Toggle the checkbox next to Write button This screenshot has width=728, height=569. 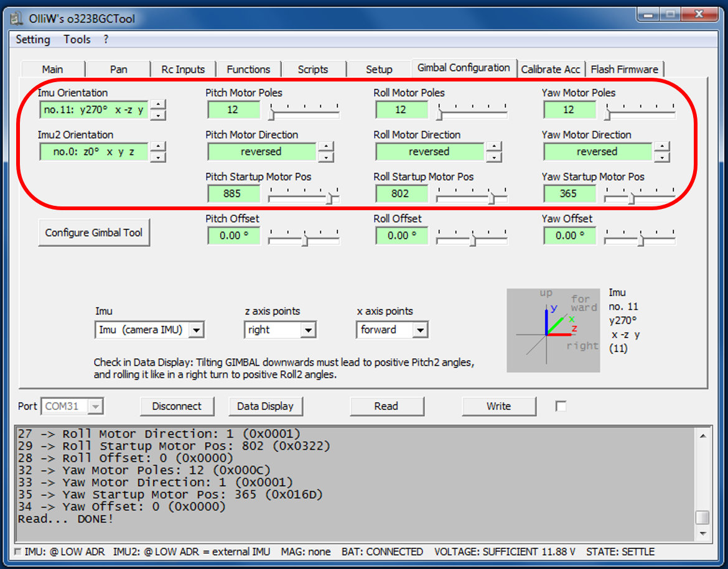561,406
